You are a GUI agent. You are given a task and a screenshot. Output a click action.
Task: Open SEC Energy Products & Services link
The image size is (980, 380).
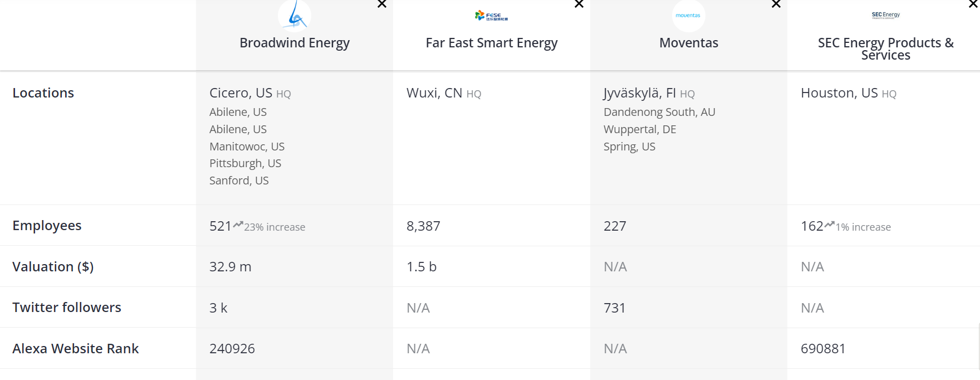click(886, 49)
